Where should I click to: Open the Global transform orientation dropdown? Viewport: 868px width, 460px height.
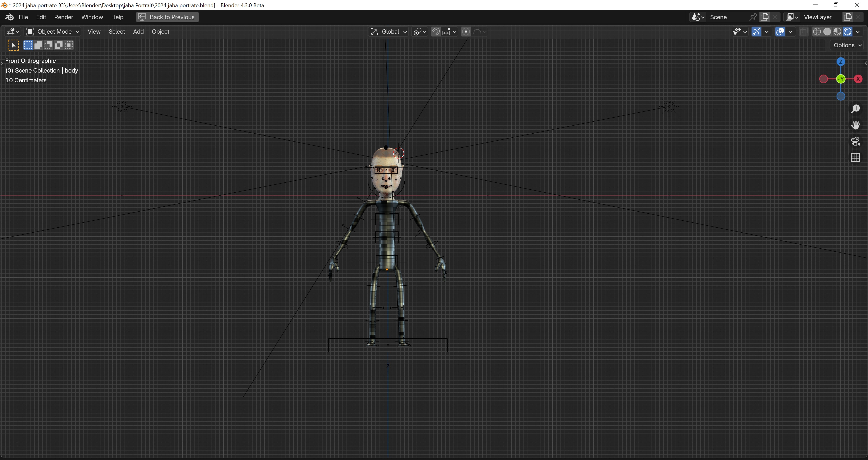(389, 32)
